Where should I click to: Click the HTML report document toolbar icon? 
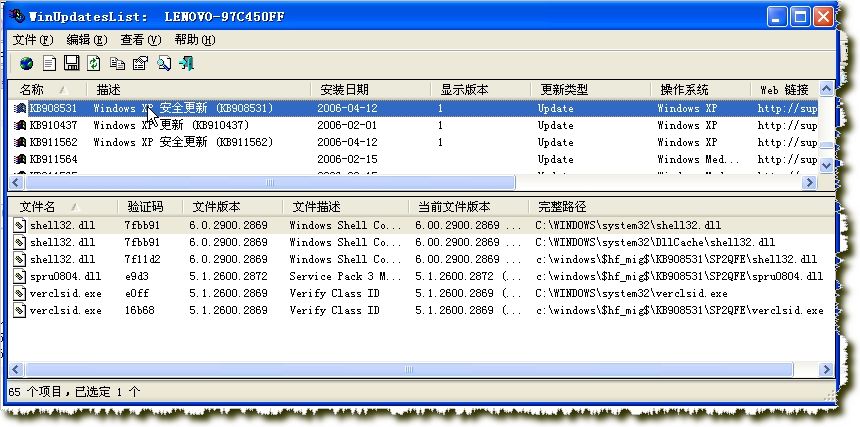tap(49, 64)
